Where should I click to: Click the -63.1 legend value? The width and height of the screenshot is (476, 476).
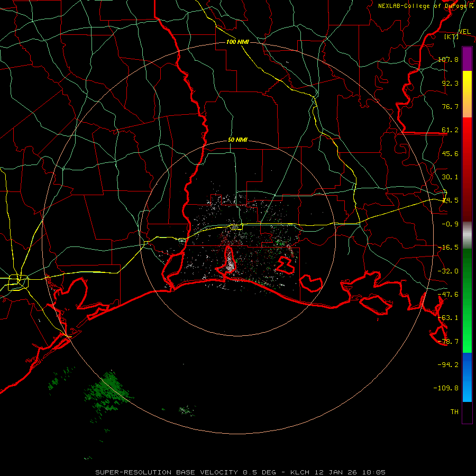pyautogui.click(x=448, y=318)
